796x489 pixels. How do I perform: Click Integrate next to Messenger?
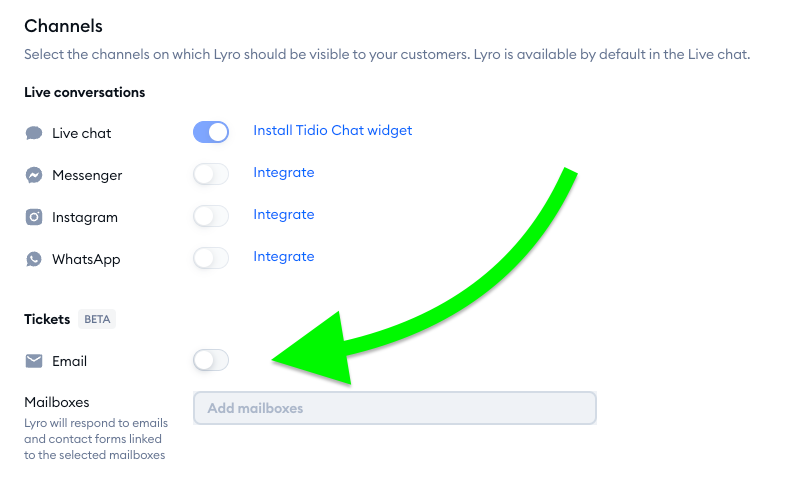click(x=284, y=172)
